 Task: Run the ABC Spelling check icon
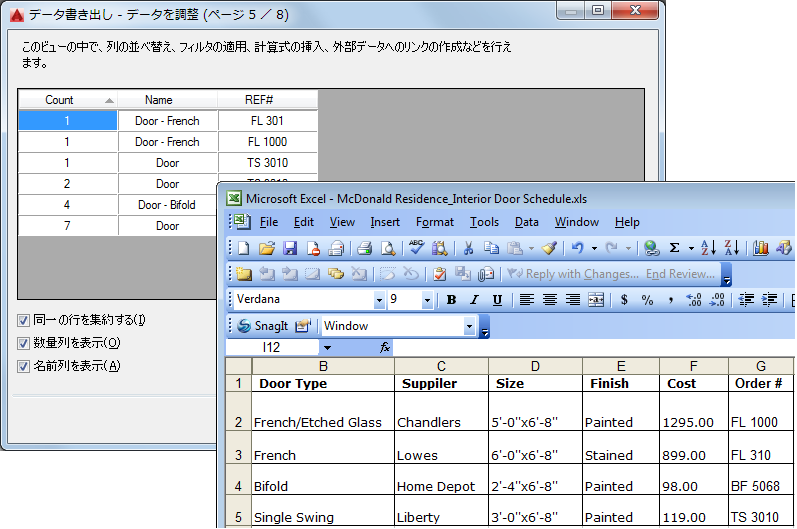pyautogui.click(x=416, y=247)
